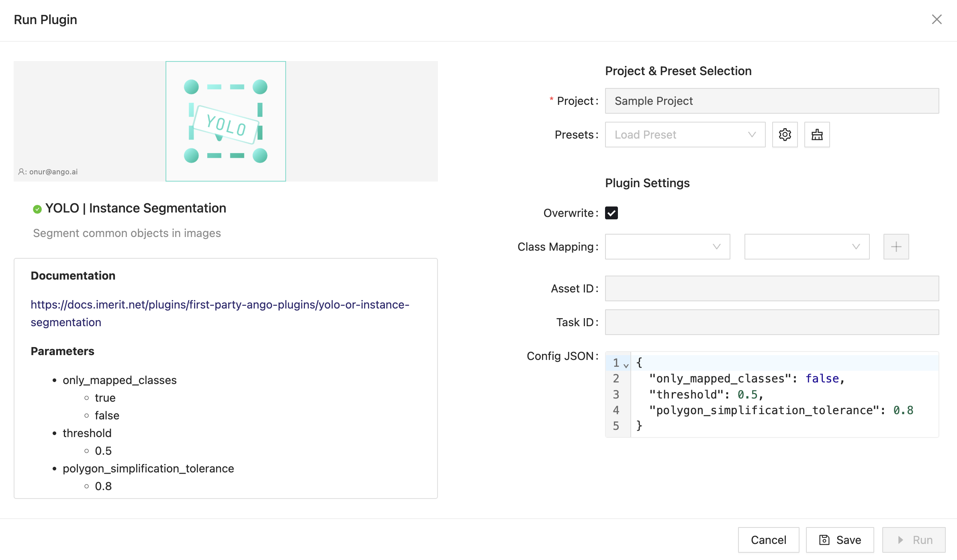Viewport: 957px width, 560px height.
Task: Open the Load Preset dropdown
Action: (685, 135)
